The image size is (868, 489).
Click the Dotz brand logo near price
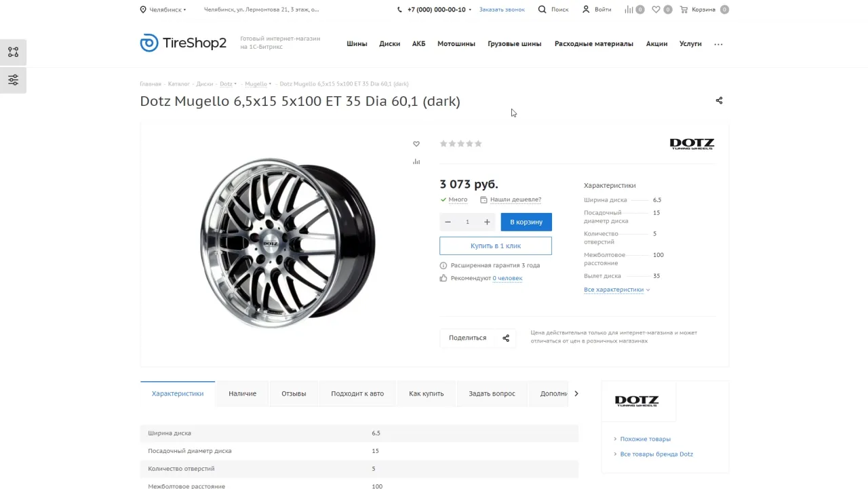point(692,144)
